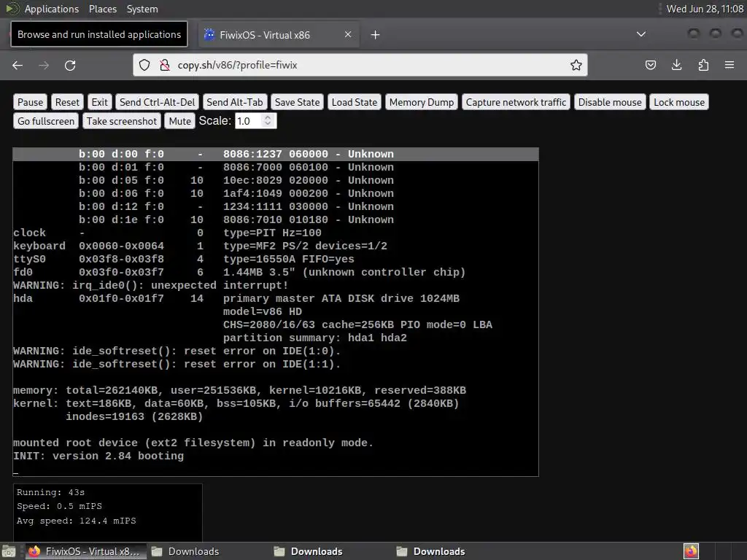Viewport: 747px width, 560px height.
Task: View site security via the crossed padlock icon
Action: click(x=165, y=65)
